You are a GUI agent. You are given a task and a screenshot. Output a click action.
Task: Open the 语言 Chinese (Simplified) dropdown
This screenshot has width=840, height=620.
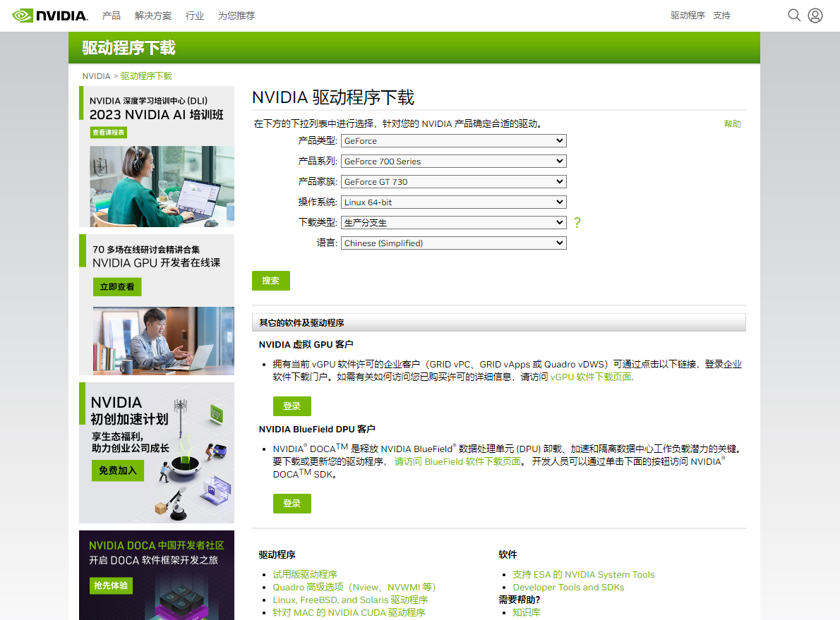tap(454, 243)
